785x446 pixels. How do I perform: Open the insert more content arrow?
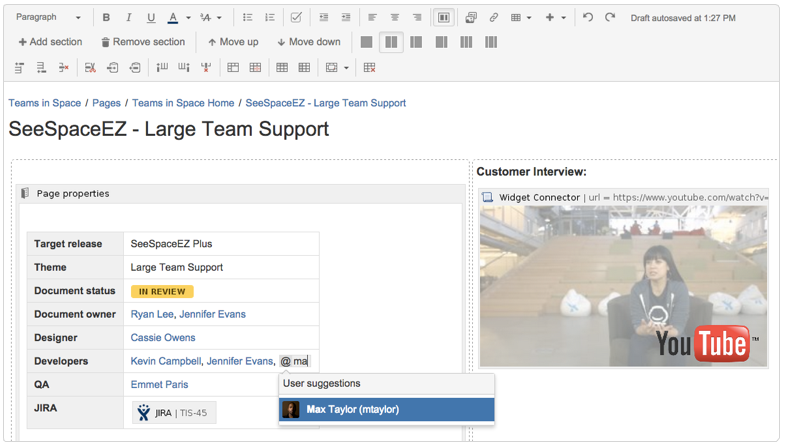[564, 18]
